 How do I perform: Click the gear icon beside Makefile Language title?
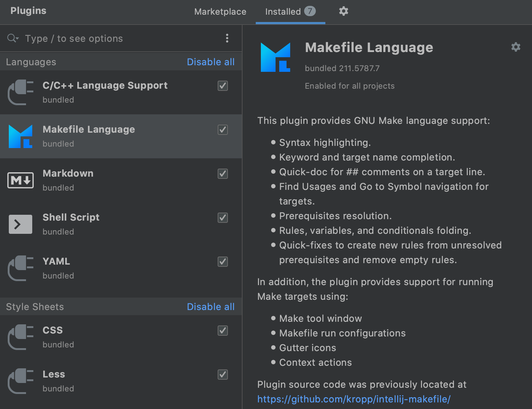(516, 47)
